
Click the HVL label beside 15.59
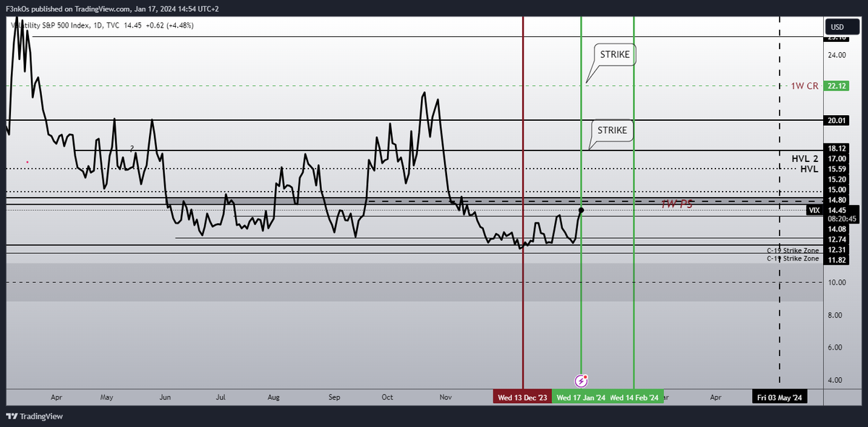pyautogui.click(x=809, y=169)
